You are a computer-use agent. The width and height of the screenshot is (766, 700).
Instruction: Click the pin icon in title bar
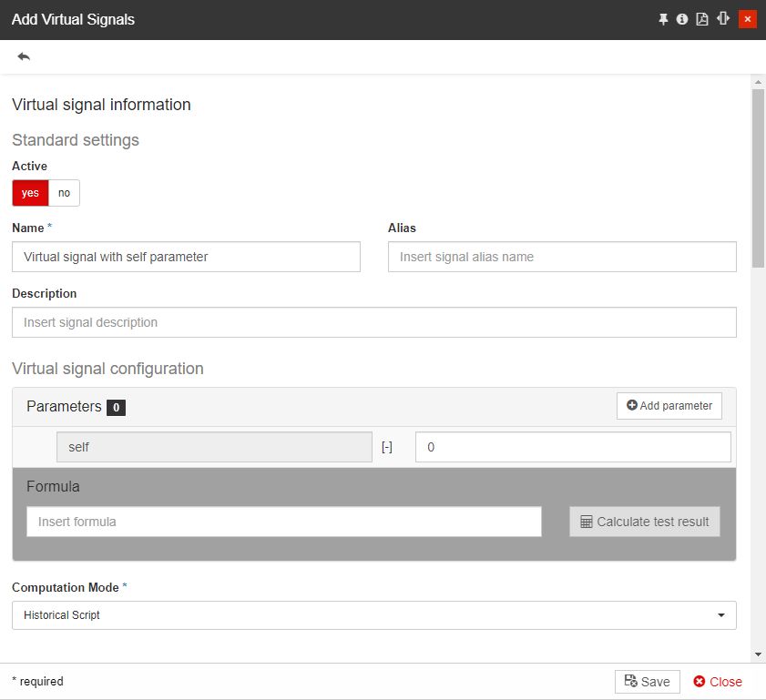663,19
